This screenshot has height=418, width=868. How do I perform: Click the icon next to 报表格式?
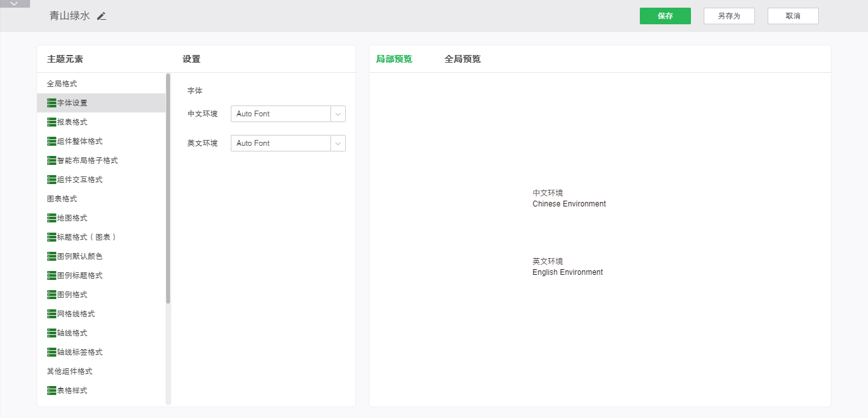click(52, 122)
